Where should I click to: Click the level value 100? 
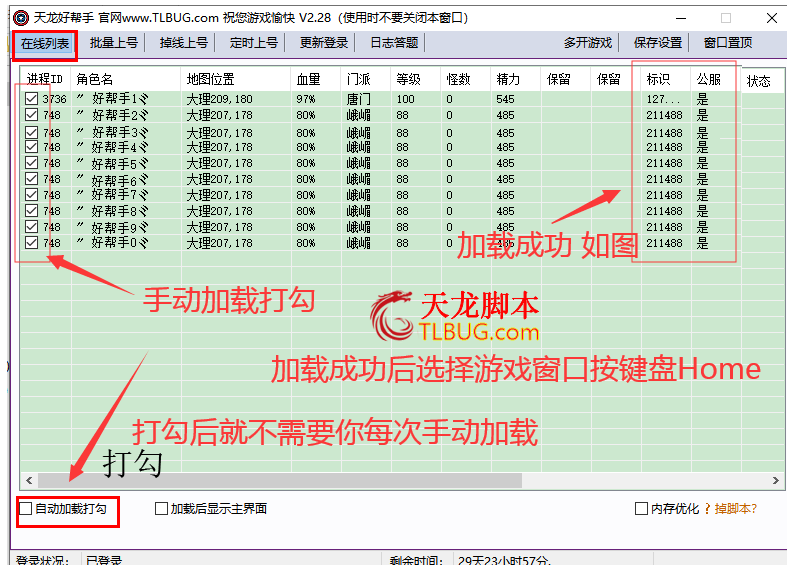point(405,99)
